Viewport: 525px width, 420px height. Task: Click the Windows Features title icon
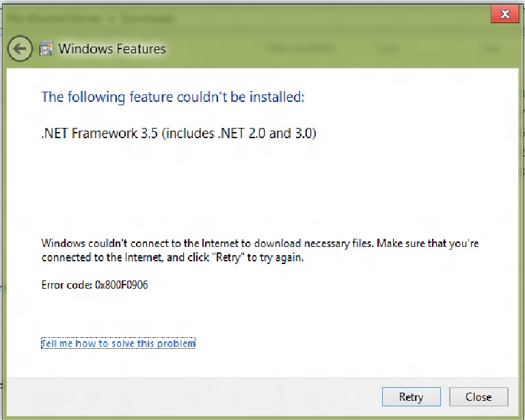(x=46, y=49)
